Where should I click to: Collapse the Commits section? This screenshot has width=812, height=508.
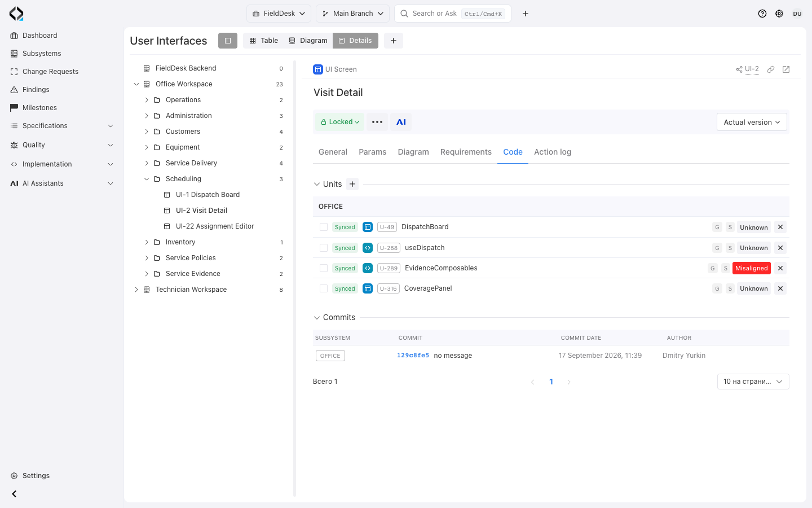click(x=317, y=317)
